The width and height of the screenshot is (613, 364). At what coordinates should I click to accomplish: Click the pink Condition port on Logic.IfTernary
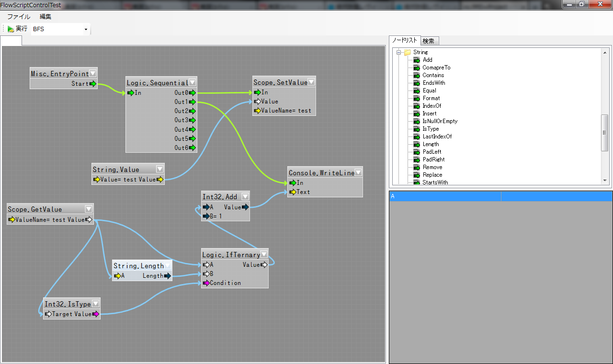206,283
